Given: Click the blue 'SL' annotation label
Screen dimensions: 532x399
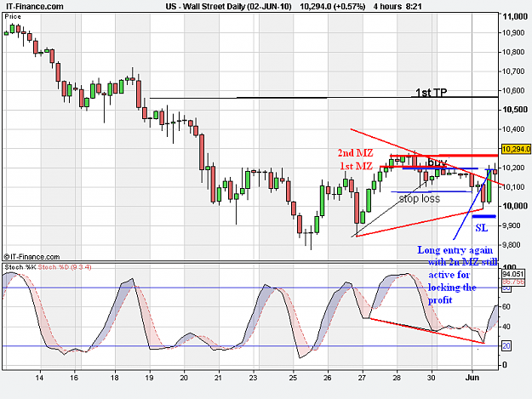Looking at the screenshot, I should (482, 228).
